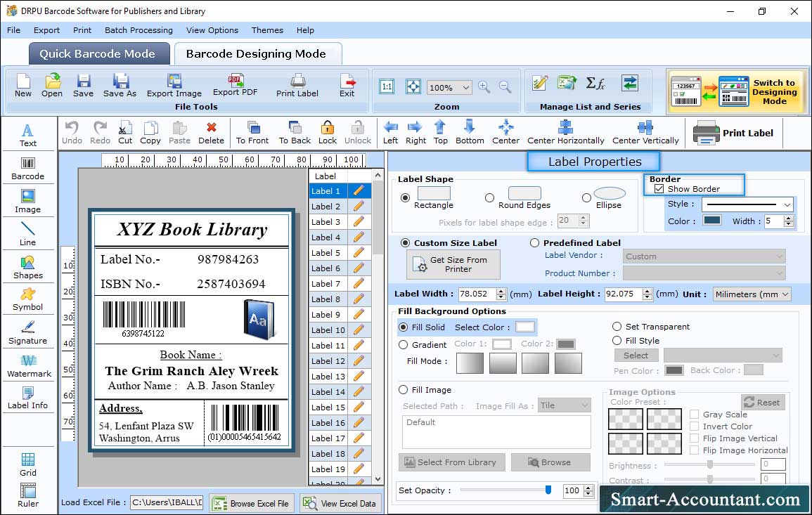Screen dimensions: 812x515
Task: Open the Batch Processing menu
Action: (138, 30)
